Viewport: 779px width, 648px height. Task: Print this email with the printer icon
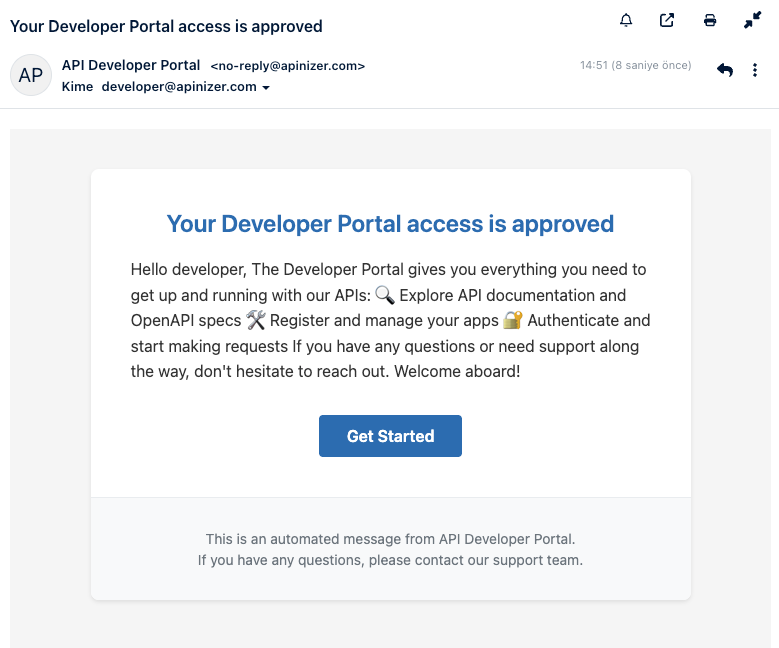pos(710,20)
